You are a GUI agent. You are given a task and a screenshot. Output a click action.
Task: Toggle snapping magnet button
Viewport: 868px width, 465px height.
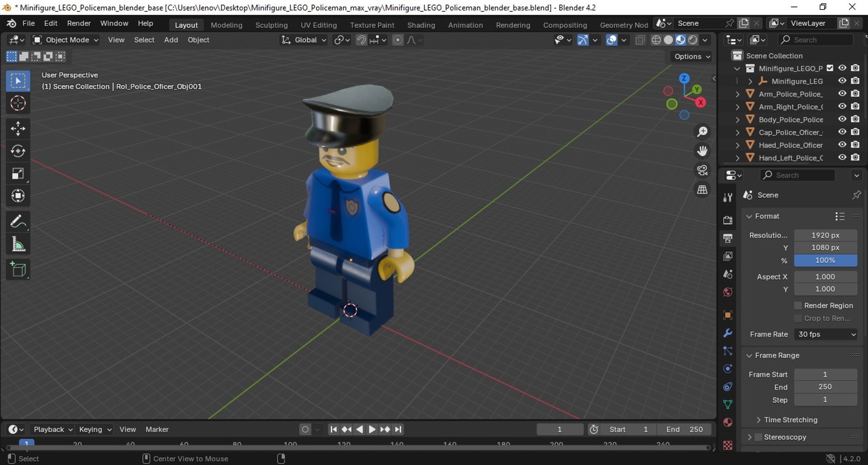pos(361,40)
